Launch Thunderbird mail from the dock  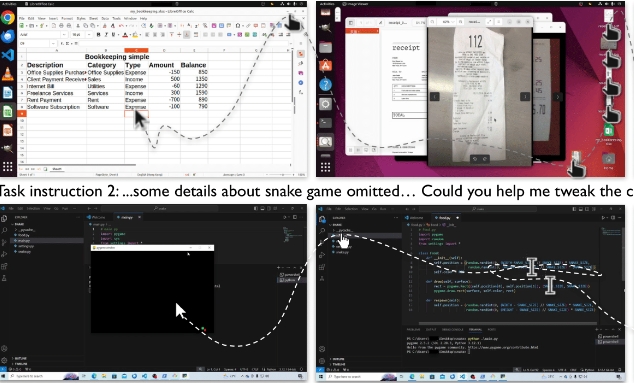click(8, 36)
